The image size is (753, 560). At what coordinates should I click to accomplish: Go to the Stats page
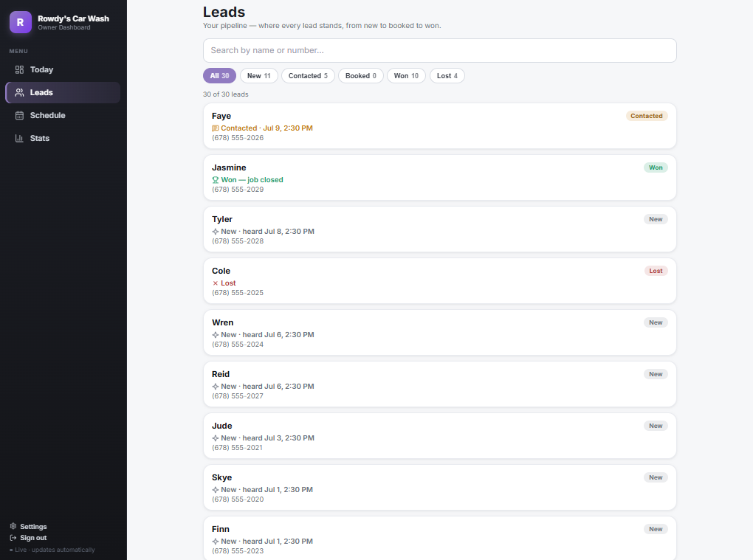click(x=63, y=138)
